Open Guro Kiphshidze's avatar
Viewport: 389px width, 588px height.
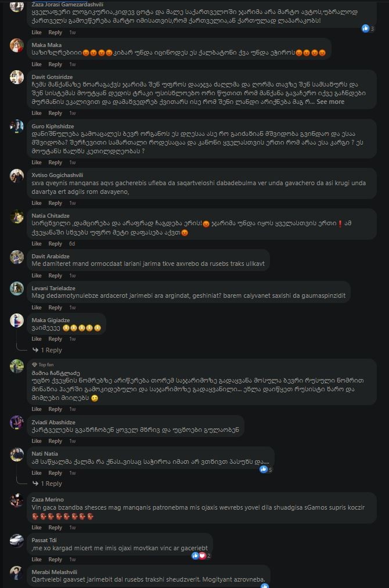pyautogui.click(x=17, y=127)
